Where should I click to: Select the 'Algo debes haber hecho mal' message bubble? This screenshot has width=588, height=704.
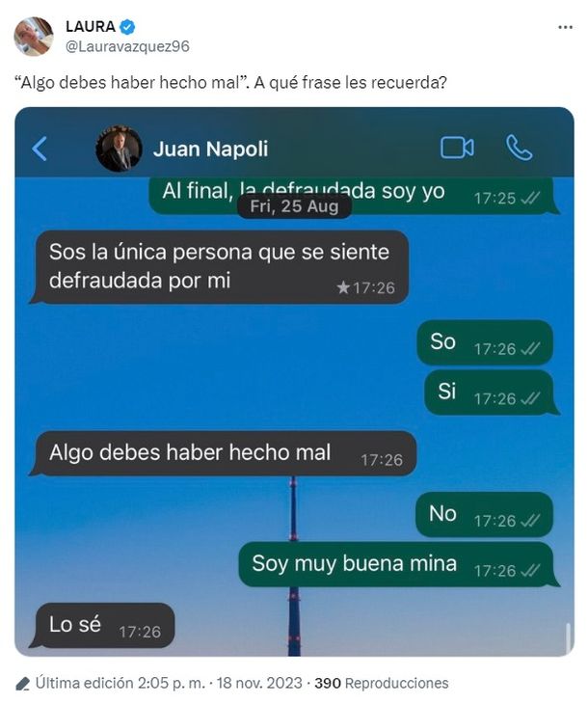click(223, 453)
